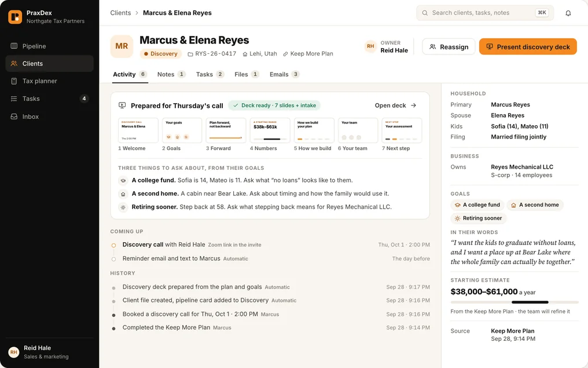Click the arrow icon next to Open deck
This screenshot has height=368, width=588.
coord(413,105)
